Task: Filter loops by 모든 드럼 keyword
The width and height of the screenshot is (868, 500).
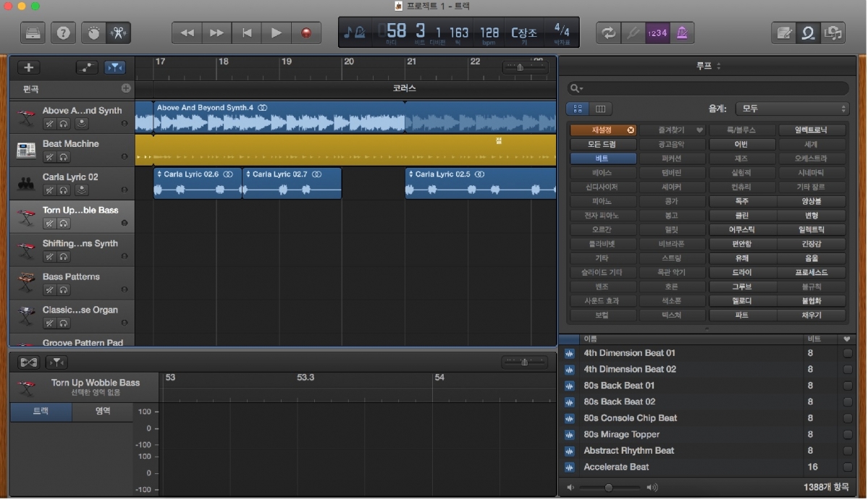Action: pos(603,145)
